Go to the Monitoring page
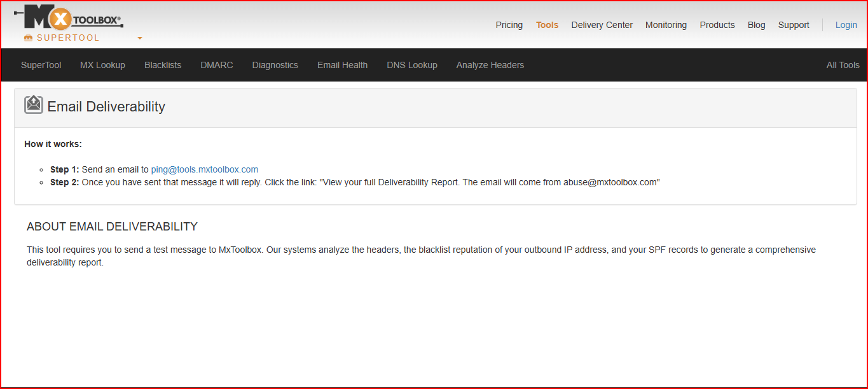 [x=666, y=25]
